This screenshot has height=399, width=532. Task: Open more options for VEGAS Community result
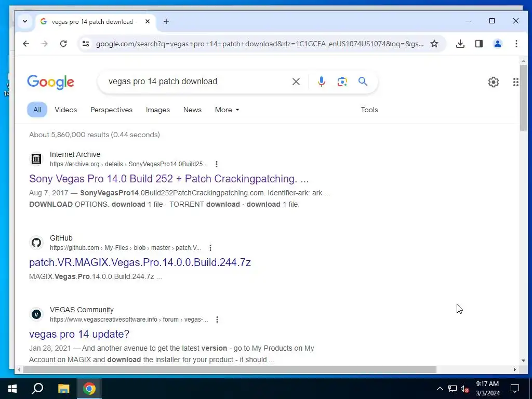(x=217, y=320)
